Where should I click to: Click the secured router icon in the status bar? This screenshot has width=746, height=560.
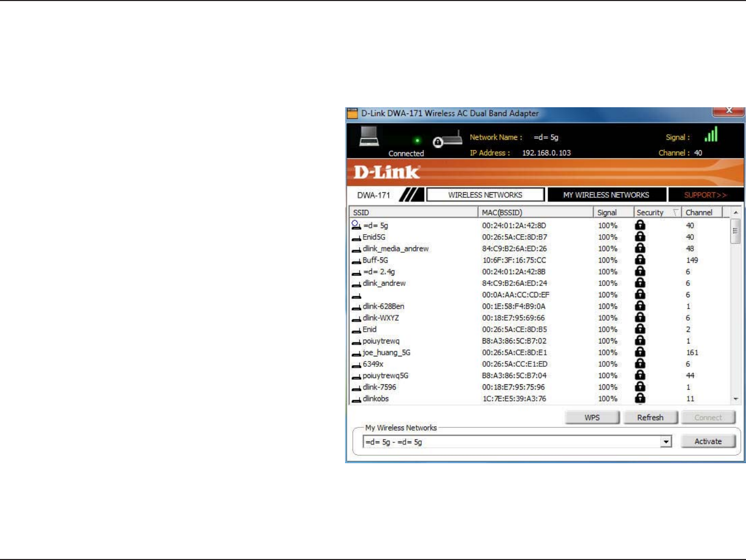[x=447, y=140]
